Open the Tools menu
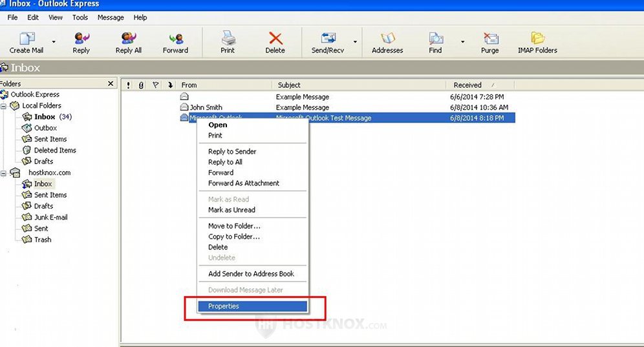This screenshot has width=644, height=347. pos(80,17)
